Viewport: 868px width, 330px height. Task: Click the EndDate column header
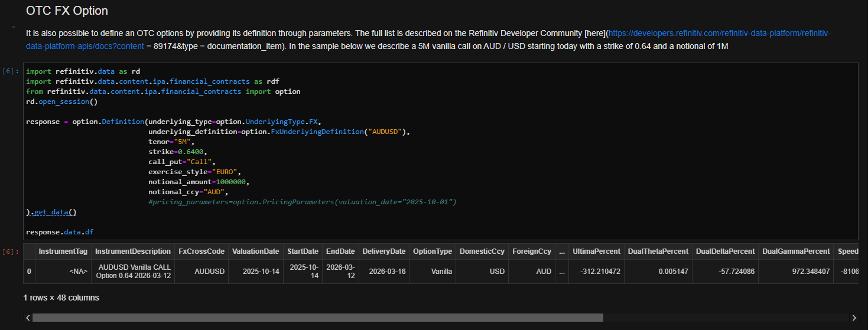tap(340, 251)
